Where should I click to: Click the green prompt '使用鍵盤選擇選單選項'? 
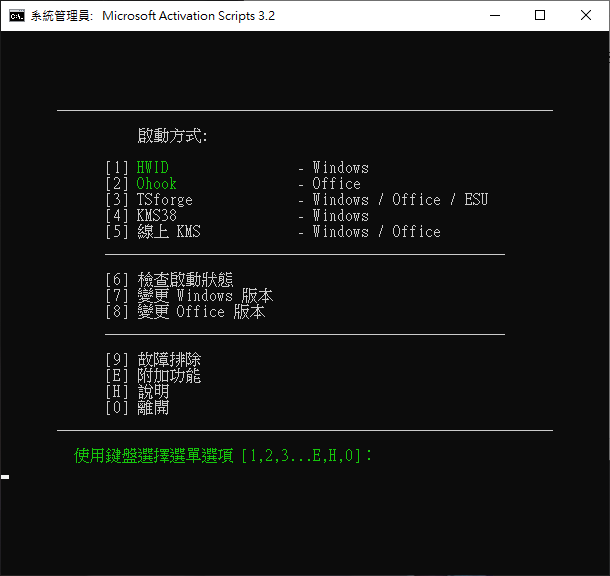154,455
